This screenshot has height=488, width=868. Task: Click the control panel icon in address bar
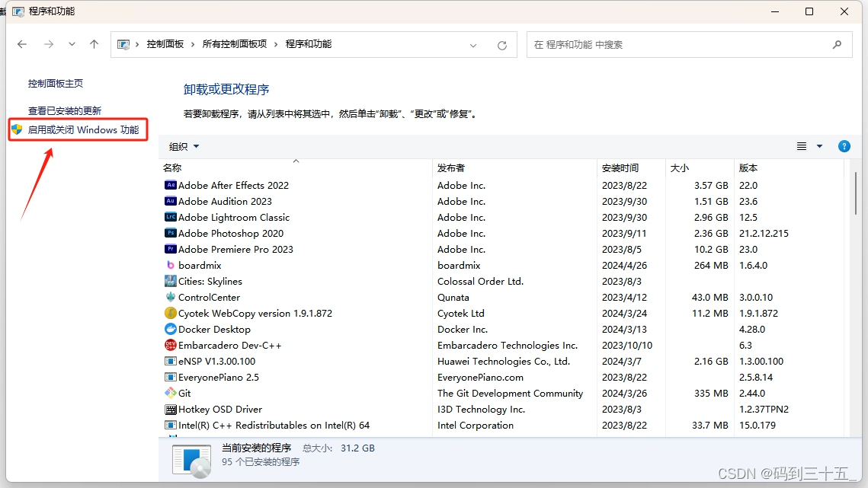click(x=123, y=44)
